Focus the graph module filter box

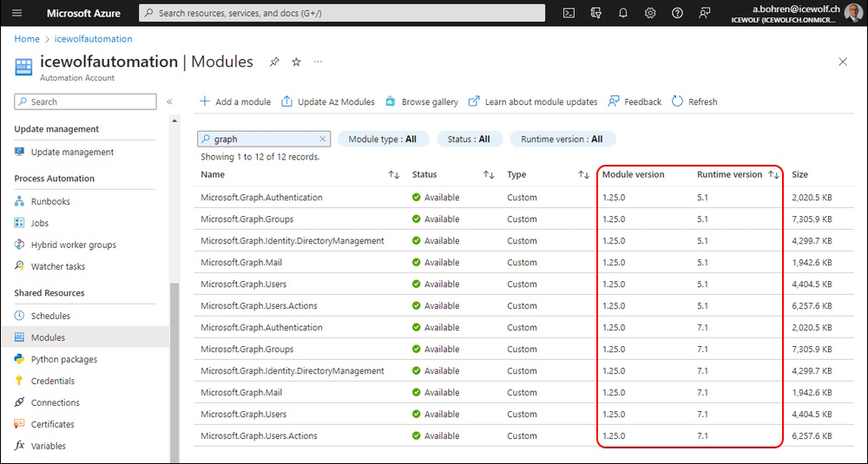[x=264, y=140]
